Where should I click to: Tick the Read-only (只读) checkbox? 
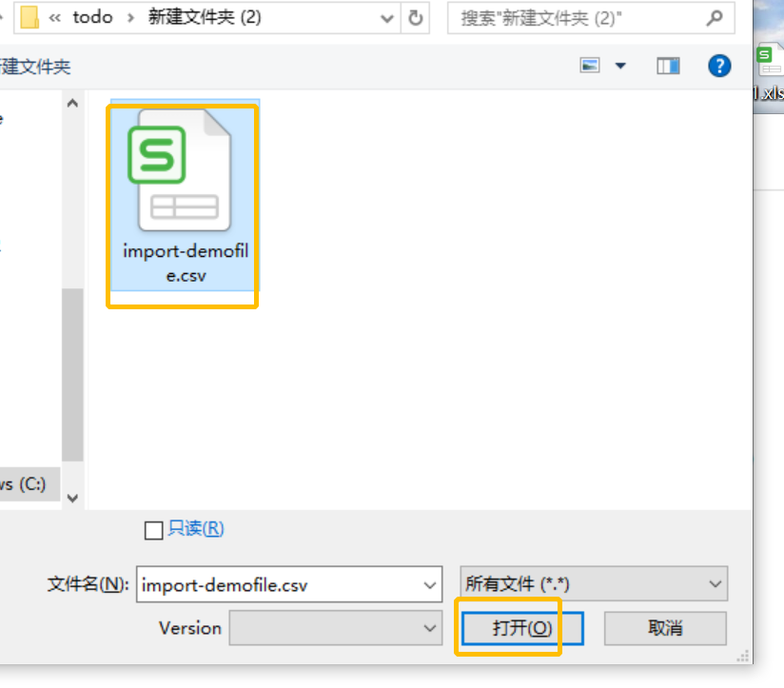(153, 530)
